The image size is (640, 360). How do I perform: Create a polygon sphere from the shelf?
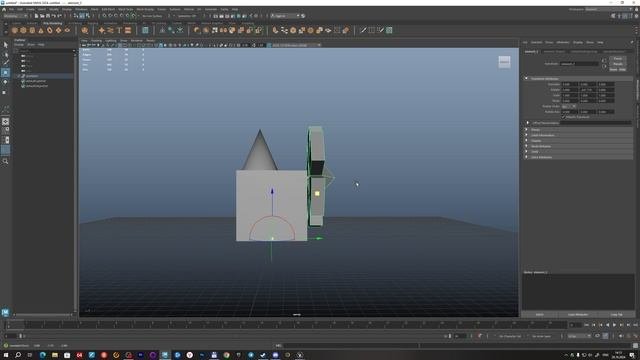(15, 30)
